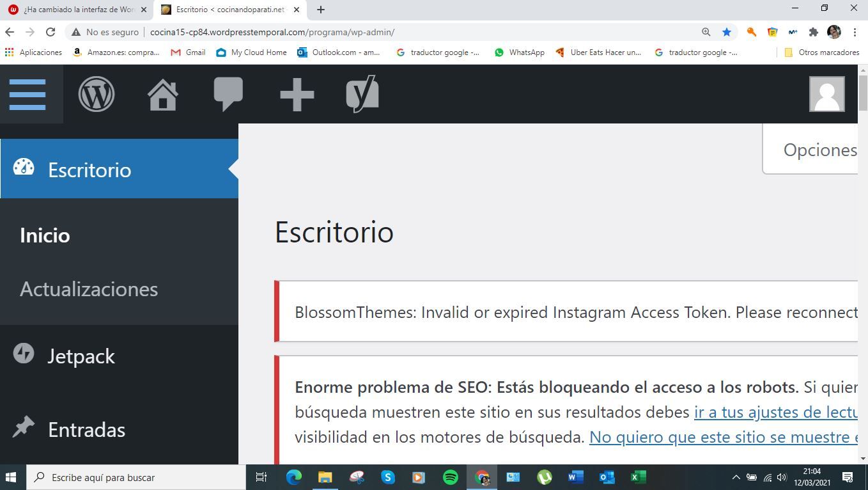Open the browser zoom magnifier icon
The width and height of the screenshot is (868, 490).
coord(706,32)
